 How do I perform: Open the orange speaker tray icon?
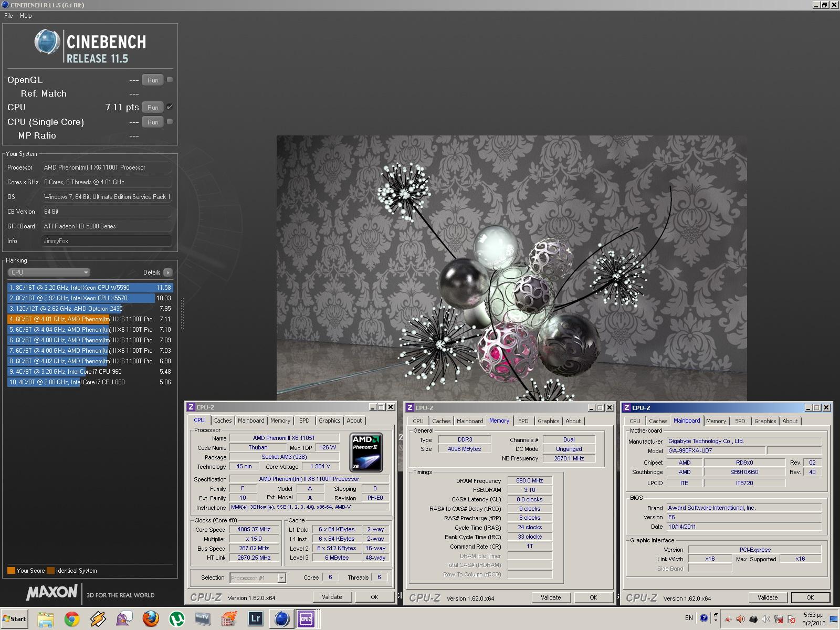(x=740, y=619)
